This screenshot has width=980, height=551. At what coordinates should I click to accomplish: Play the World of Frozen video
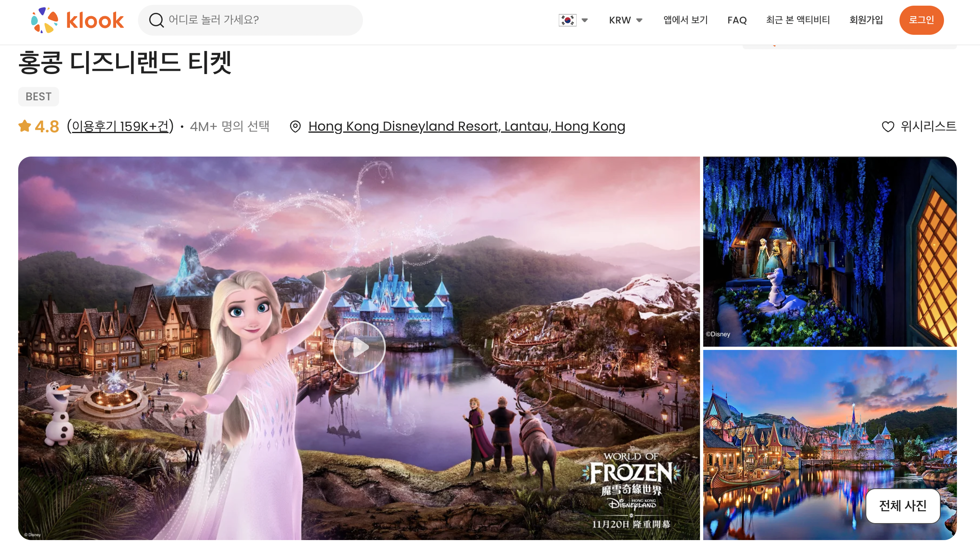pyautogui.click(x=359, y=347)
